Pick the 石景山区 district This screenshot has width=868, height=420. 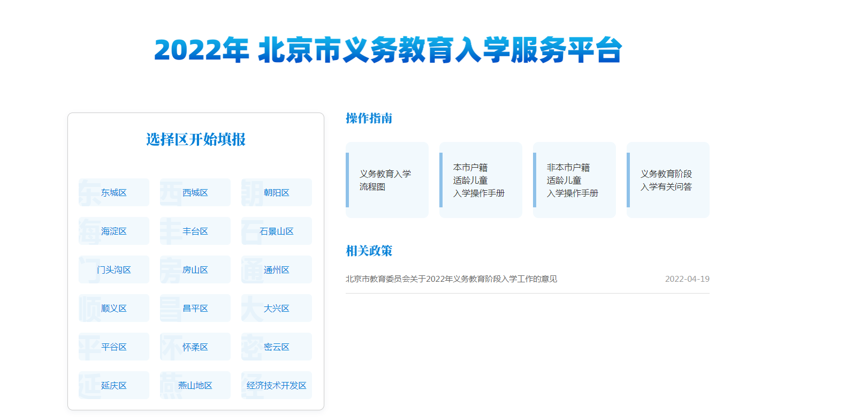click(277, 231)
